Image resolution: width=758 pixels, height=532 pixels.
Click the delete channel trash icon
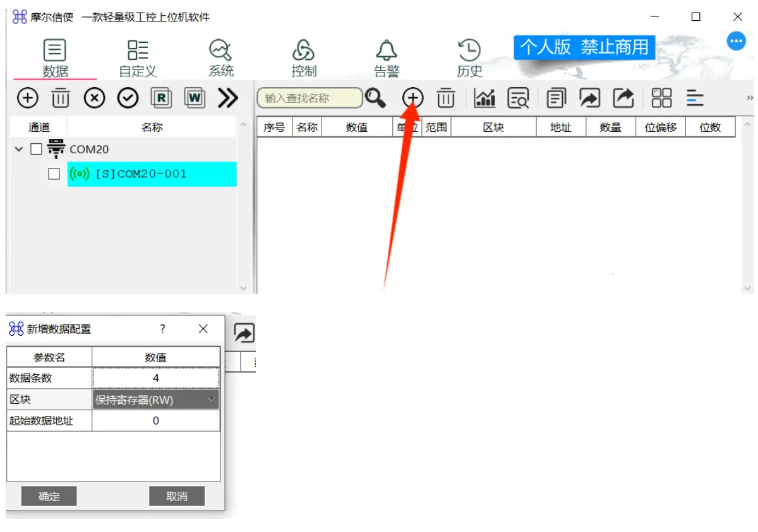pos(61,98)
